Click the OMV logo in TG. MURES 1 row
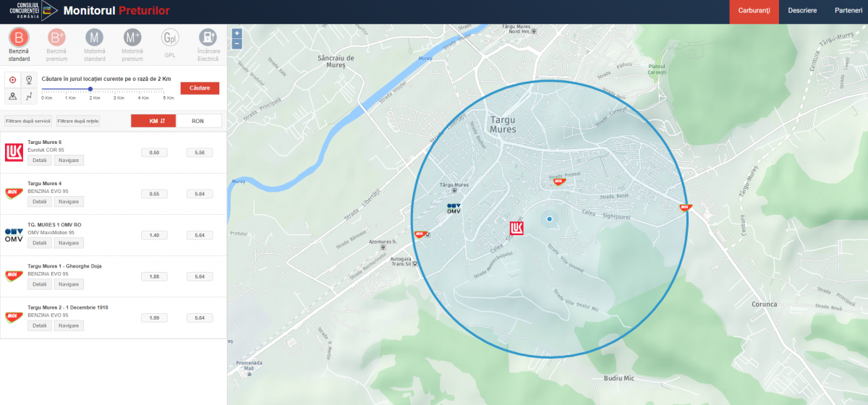This screenshot has height=405, width=868. tap(14, 234)
